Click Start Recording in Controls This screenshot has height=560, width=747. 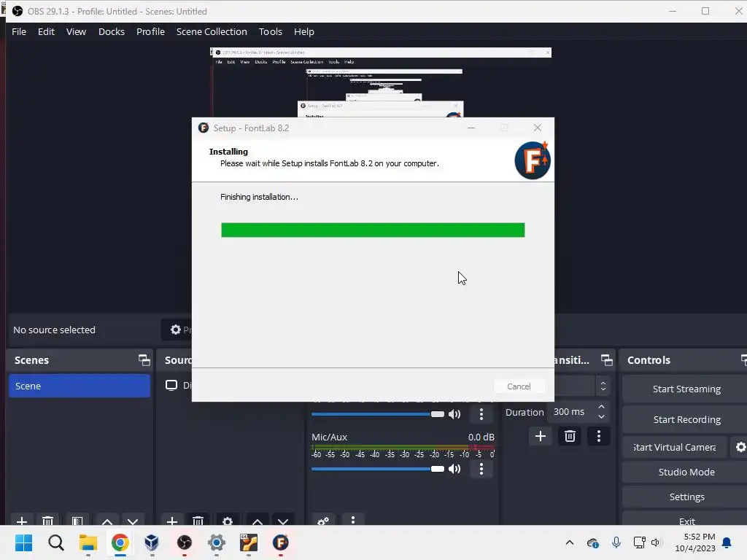[x=686, y=419]
